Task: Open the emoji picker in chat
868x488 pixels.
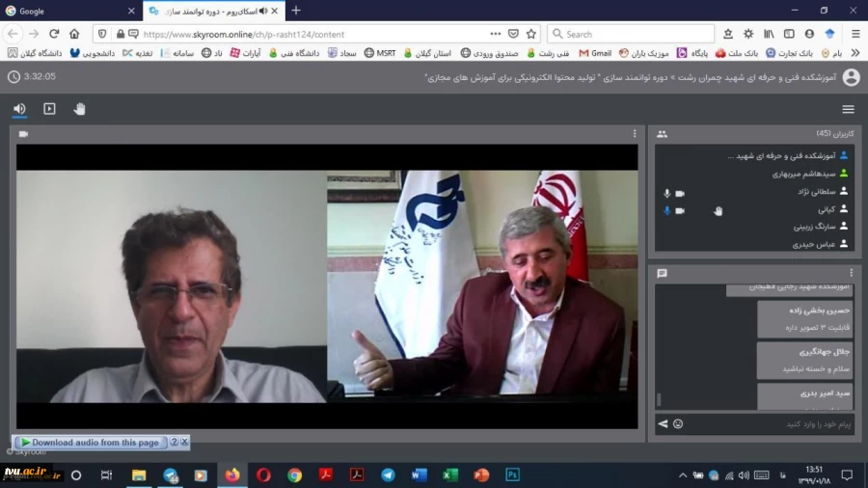Action: pos(678,424)
